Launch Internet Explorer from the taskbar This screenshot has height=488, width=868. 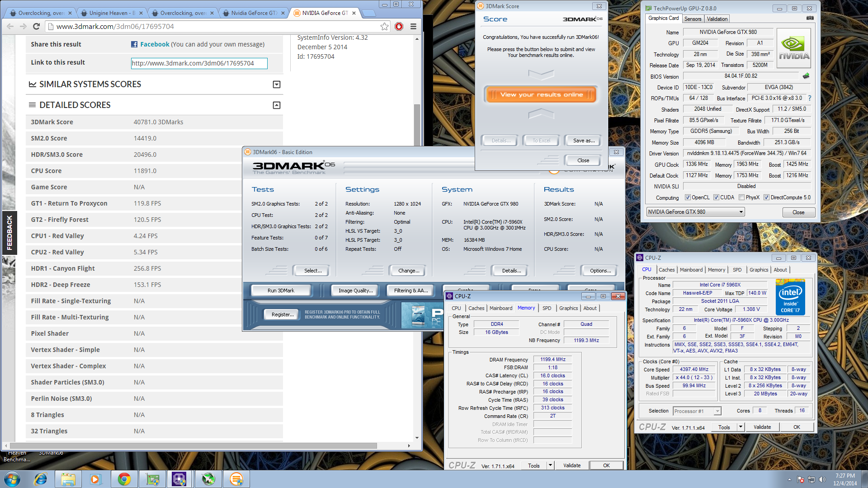point(41,479)
